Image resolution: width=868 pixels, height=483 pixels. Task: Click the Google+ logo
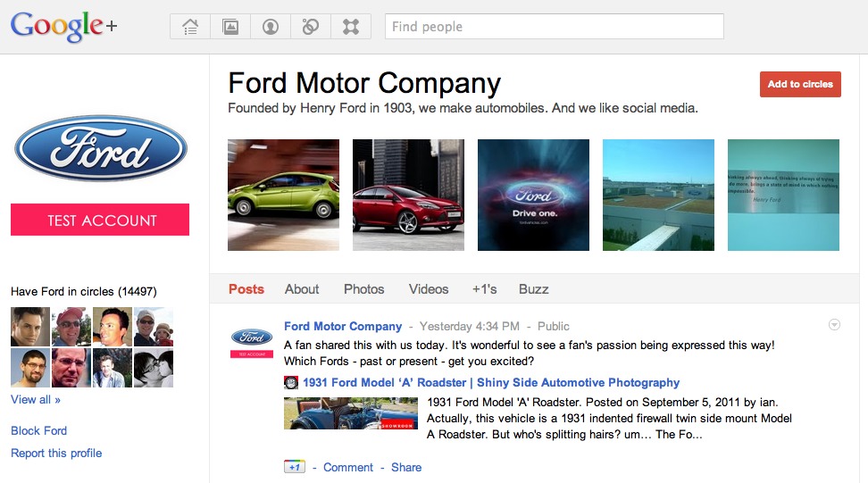63,26
